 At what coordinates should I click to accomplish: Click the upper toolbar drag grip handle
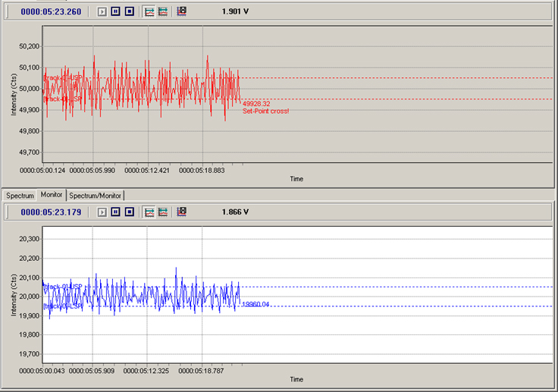point(7,11)
